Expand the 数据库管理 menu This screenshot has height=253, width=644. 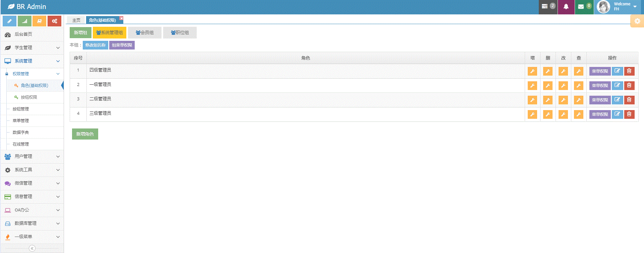click(x=32, y=224)
